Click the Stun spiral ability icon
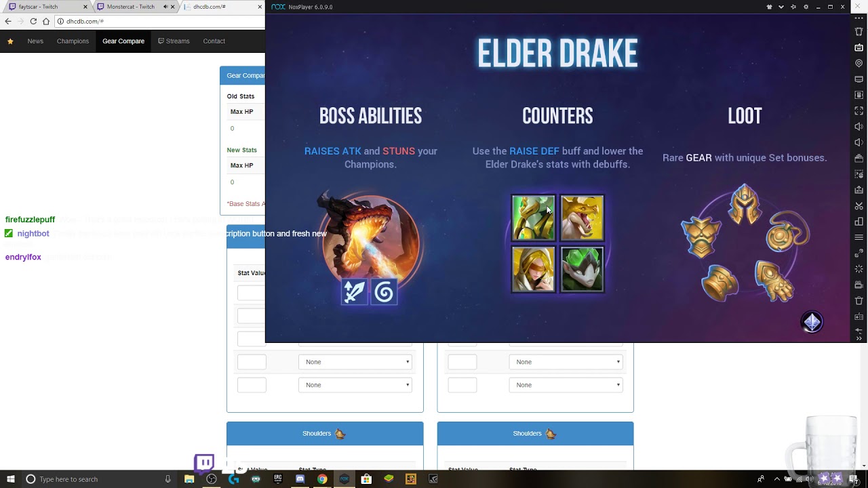868x488 pixels. [x=384, y=292]
